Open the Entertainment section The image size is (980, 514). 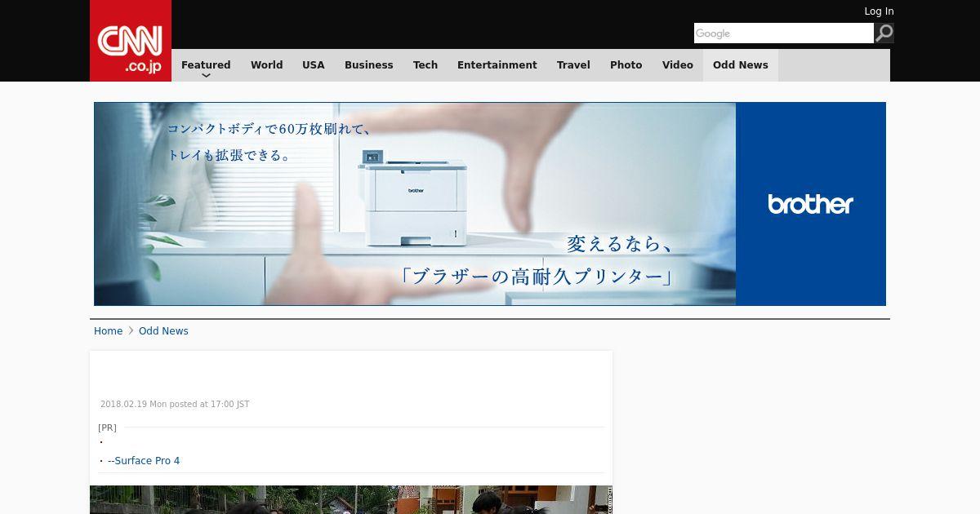pos(497,65)
